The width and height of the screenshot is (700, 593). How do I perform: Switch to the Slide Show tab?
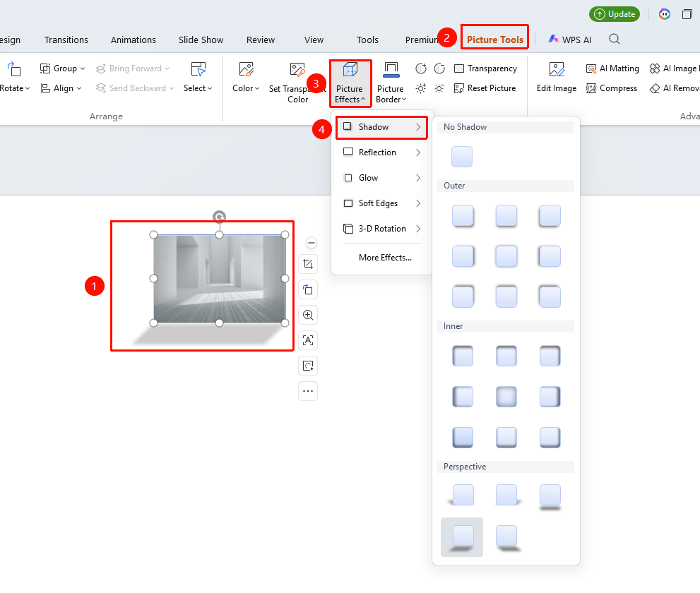coord(201,40)
